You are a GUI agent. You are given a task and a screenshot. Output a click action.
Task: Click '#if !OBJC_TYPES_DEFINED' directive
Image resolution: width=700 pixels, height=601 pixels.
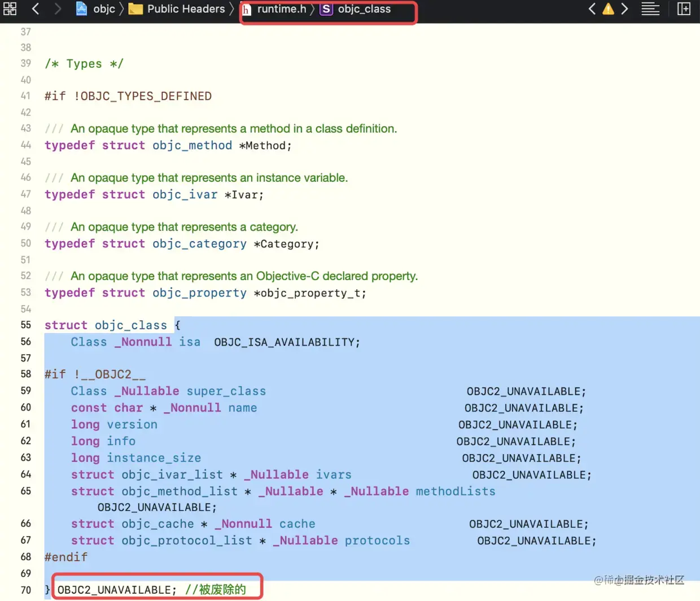point(128,96)
